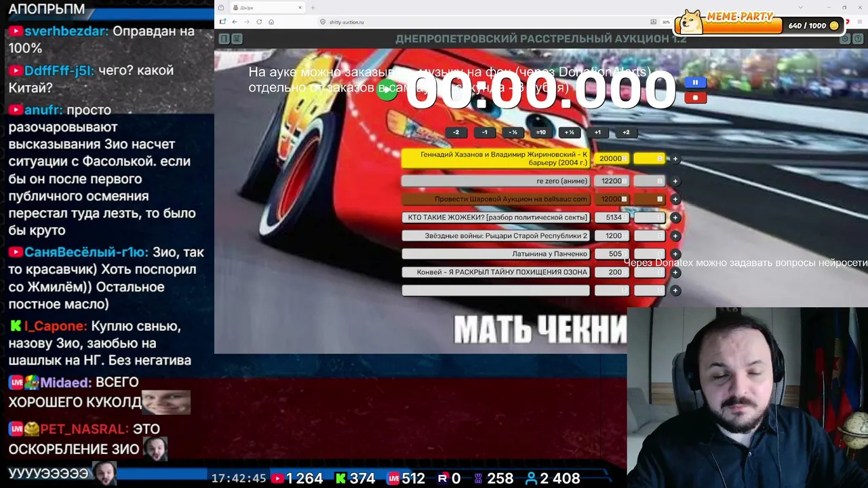Click the plus button for the Шаровой Аукцион lot
The image size is (868, 488).
675,199
